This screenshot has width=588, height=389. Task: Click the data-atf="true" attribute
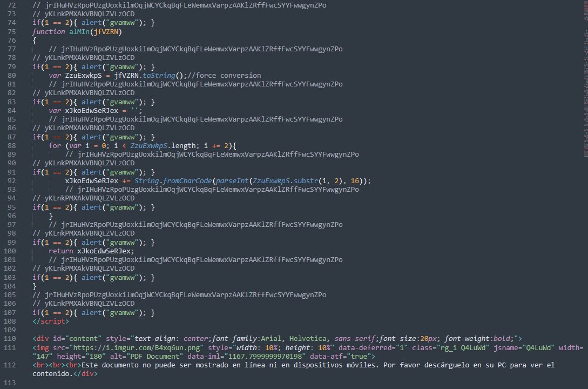point(340,357)
